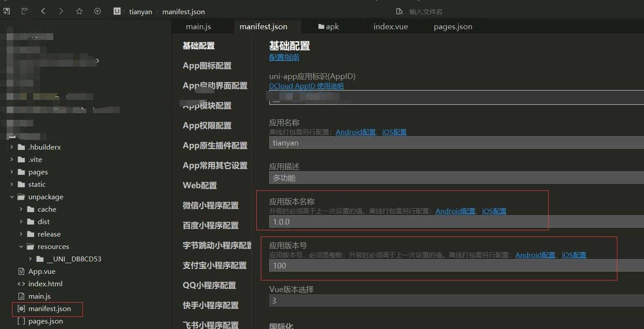Collapse the unpackage folder
The height and width of the screenshot is (329, 644).
12,196
